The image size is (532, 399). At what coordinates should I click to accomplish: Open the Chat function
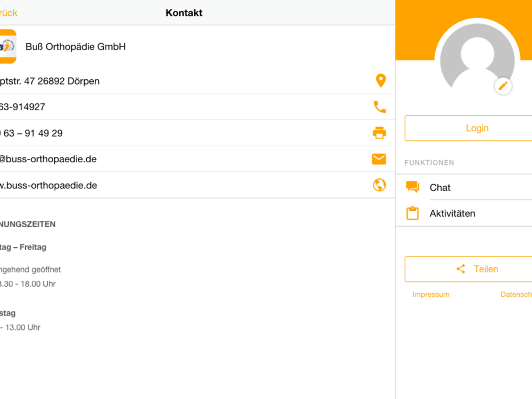(464, 187)
